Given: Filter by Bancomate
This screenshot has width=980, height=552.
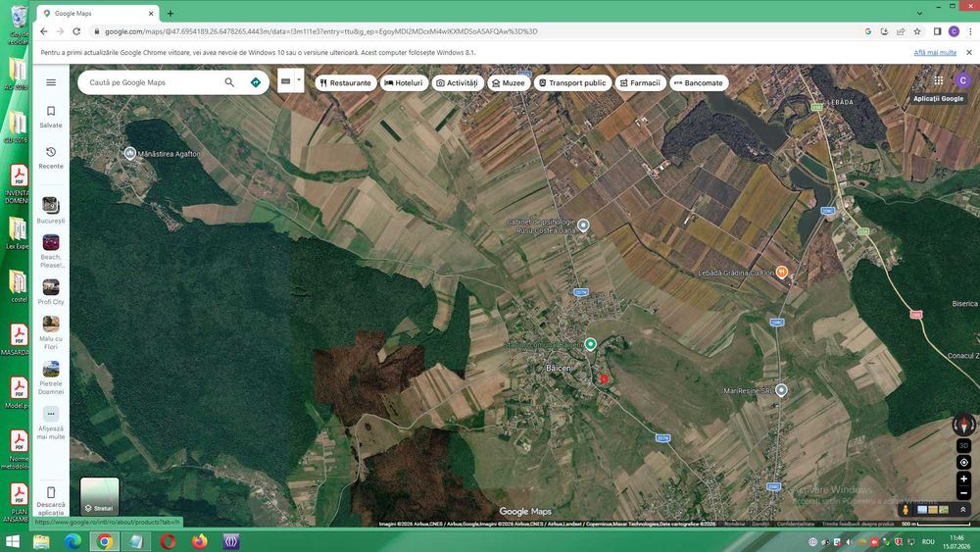Looking at the screenshot, I should (699, 82).
